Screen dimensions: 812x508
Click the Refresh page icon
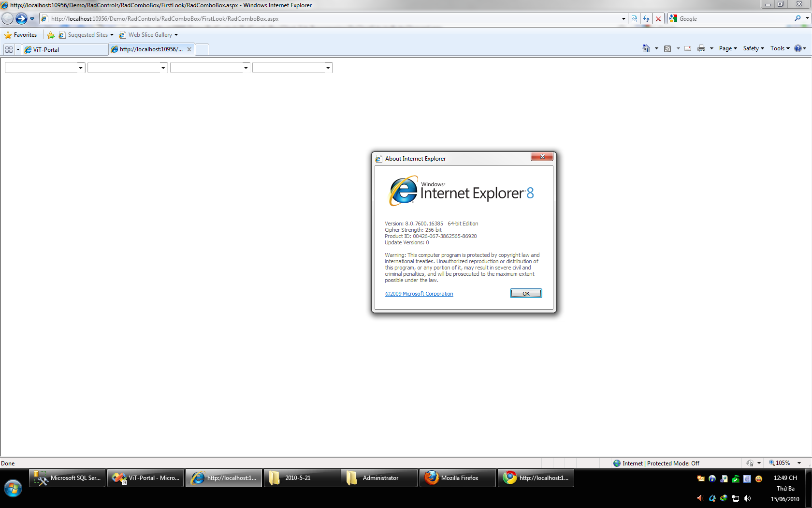[646, 19]
